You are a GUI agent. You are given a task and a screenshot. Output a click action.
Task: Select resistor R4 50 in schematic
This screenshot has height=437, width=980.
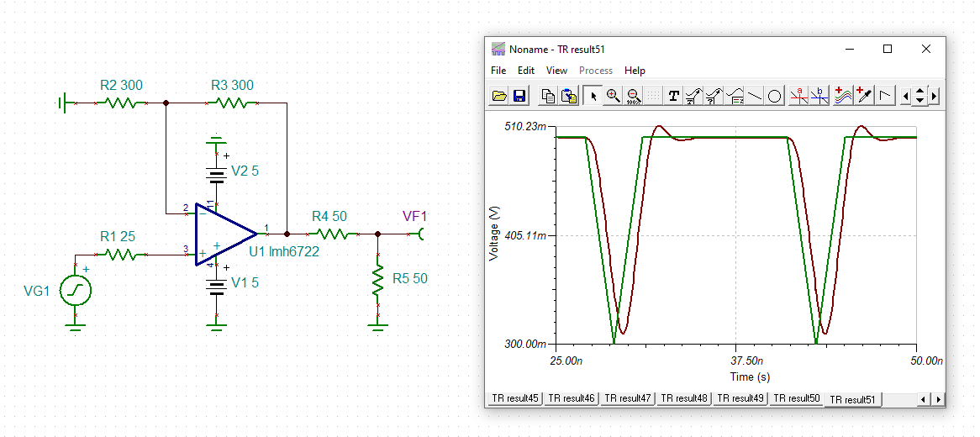(x=333, y=234)
